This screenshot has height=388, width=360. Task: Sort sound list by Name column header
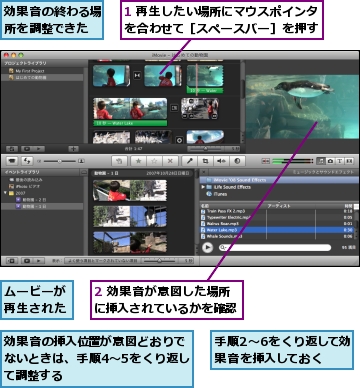point(233,206)
